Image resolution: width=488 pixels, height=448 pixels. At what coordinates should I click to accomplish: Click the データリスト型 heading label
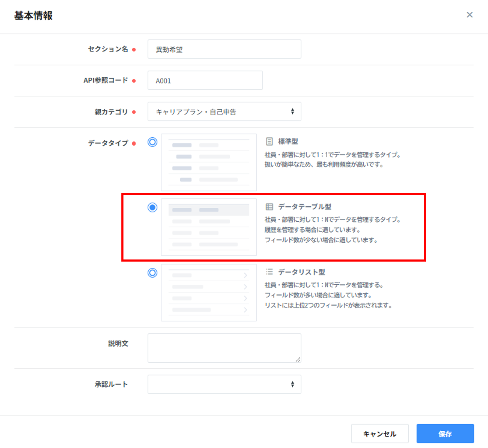click(x=302, y=272)
